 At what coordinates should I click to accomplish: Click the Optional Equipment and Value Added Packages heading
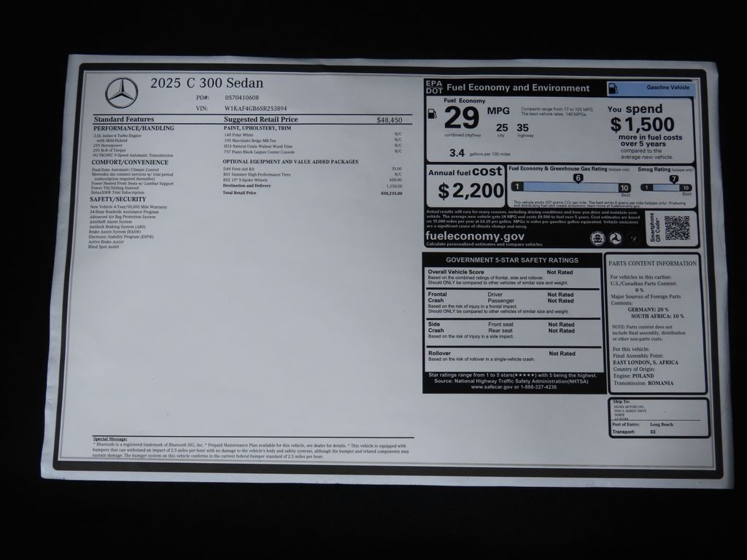pyautogui.click(x=290, y=162)
